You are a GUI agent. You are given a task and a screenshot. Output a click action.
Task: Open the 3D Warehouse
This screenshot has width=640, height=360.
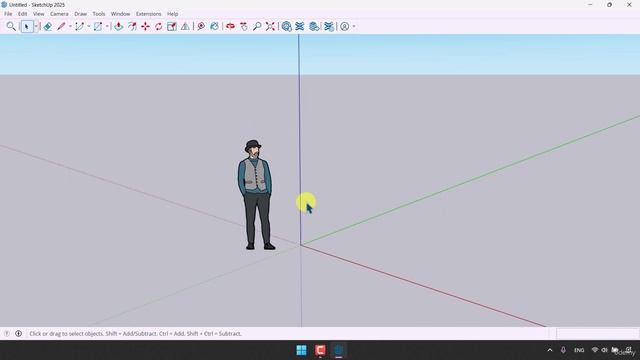(287, 27)
